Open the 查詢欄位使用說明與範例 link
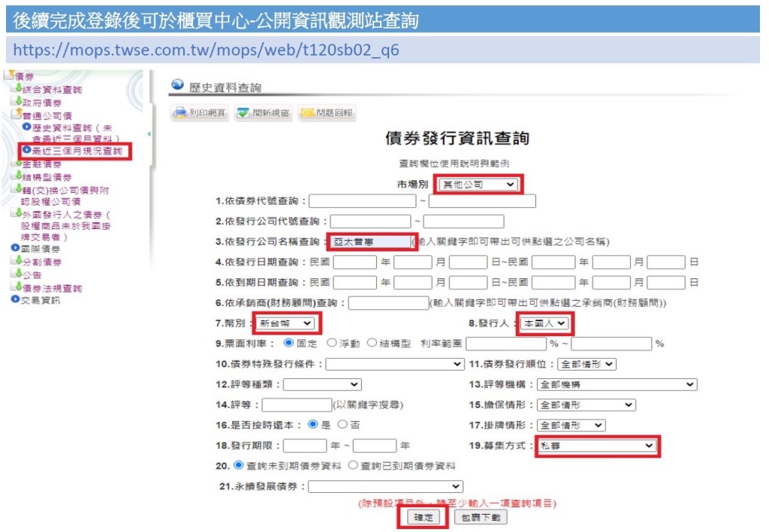 (x=457, y=163)
